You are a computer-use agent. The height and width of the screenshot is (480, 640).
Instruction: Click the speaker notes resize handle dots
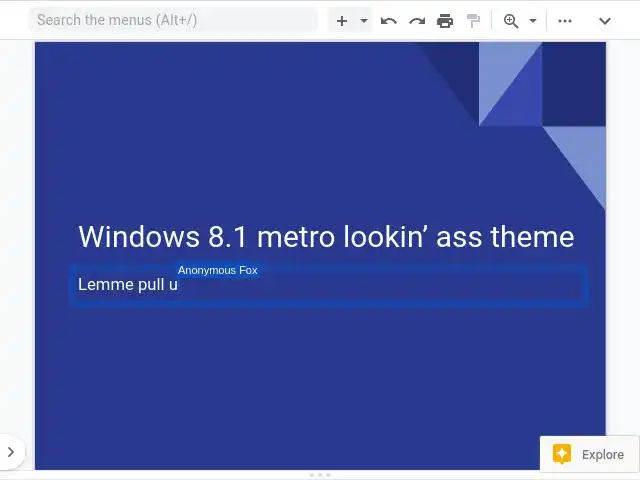320,475
